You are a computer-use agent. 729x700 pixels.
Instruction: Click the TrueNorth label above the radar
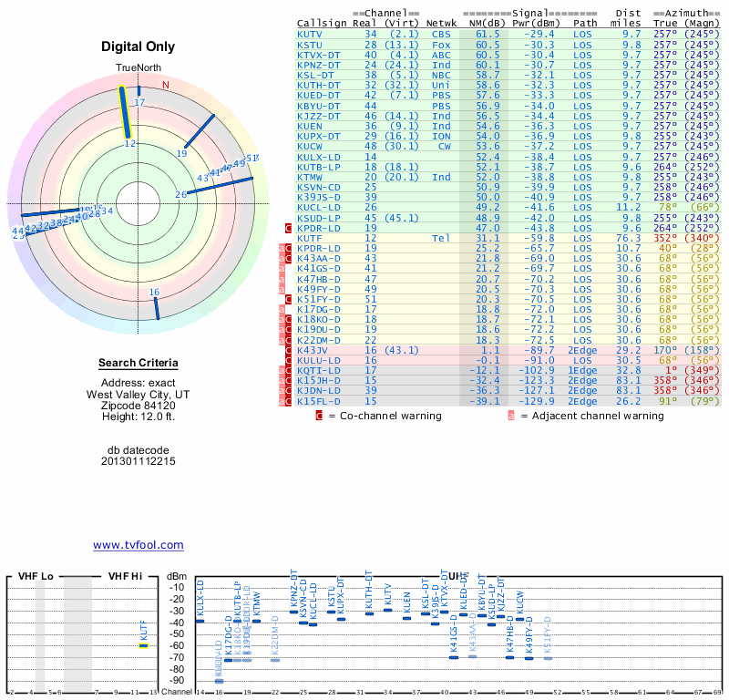click(x=139, y=68)
